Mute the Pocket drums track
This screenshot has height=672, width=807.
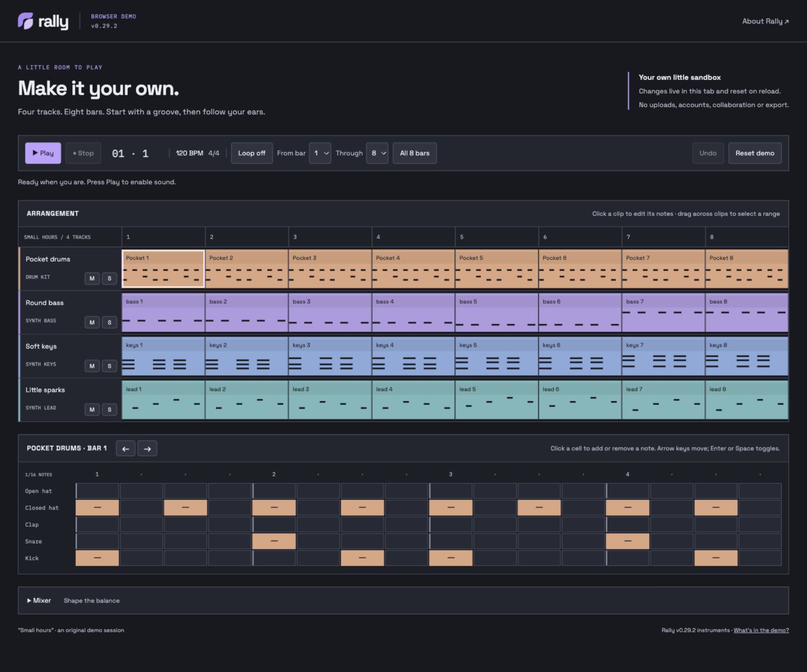[x=92, y=278]
